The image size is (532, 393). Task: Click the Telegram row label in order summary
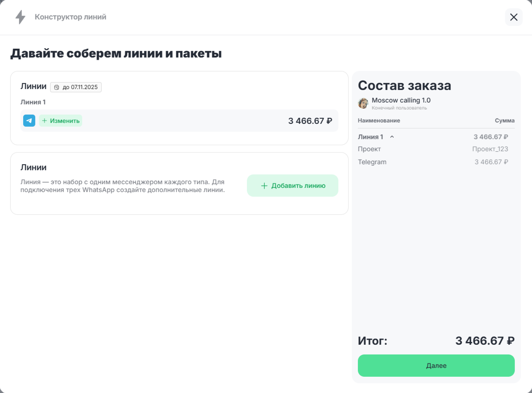click(372, 162)
